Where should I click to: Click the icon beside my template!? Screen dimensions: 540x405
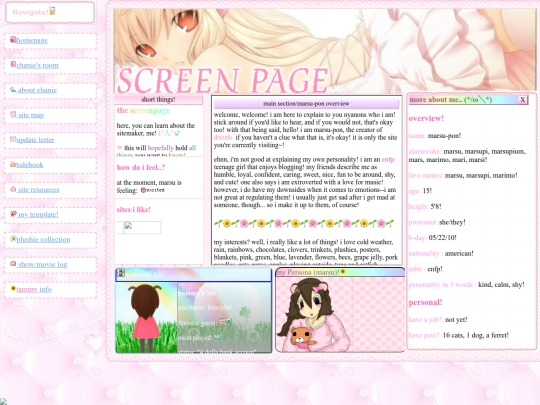click(13, 214)
